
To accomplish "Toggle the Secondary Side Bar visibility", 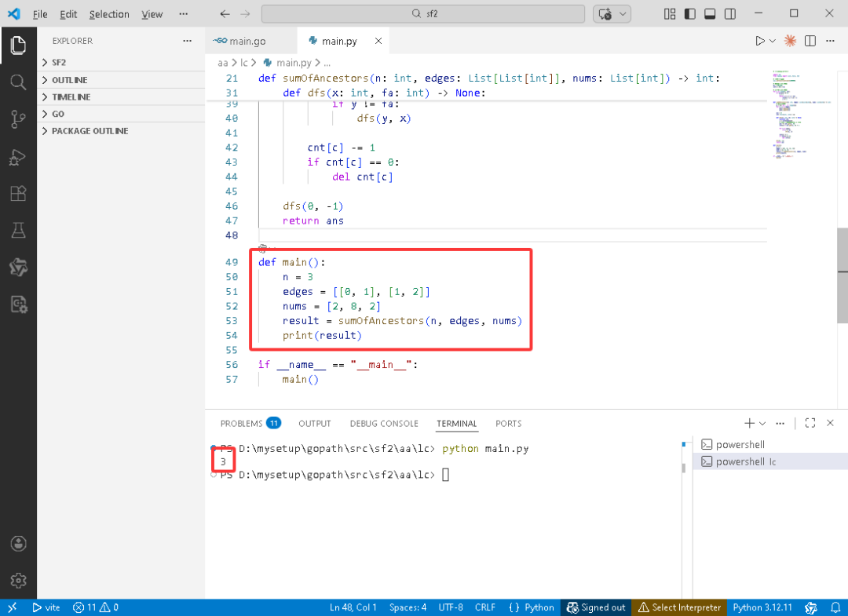I will 729,14.
